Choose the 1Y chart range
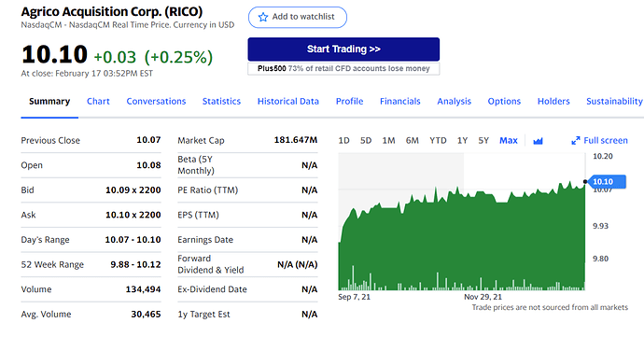 462,141
